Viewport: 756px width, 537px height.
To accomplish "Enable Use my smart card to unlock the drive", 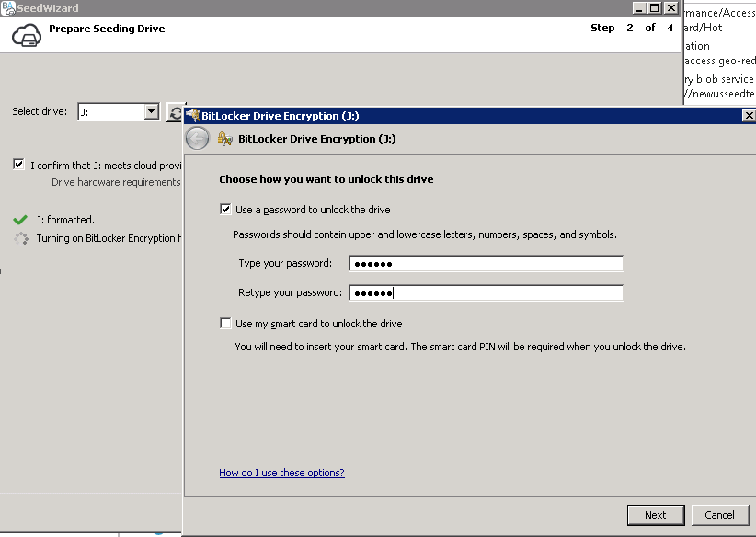I will 225,323.
